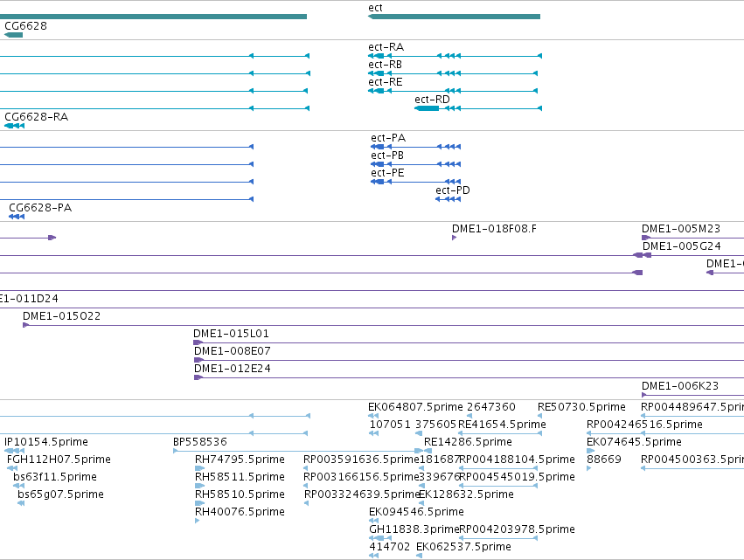The height and width of the screenshot is (560, 744).
Task: Click the EK074645.5prime EST label
Action: (634, 442)
